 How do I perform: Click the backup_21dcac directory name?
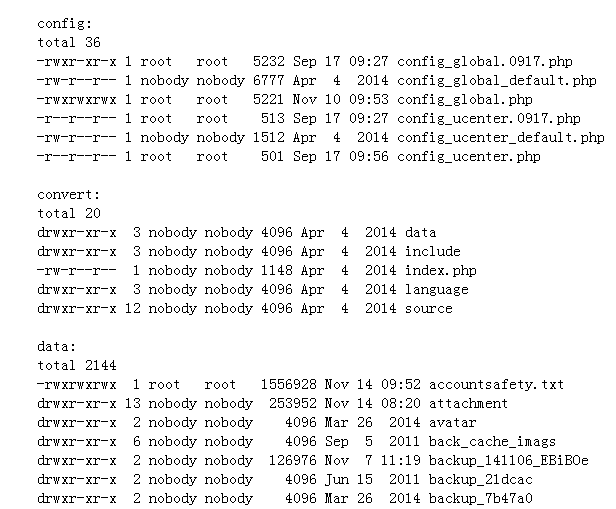pyautogui.click(x=481, y=480)
